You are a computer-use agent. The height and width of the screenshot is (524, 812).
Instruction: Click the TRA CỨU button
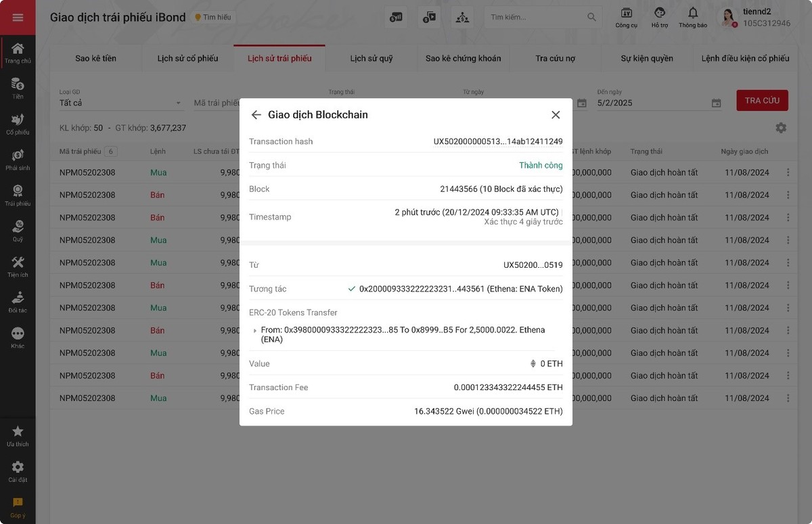coord(762,99)
